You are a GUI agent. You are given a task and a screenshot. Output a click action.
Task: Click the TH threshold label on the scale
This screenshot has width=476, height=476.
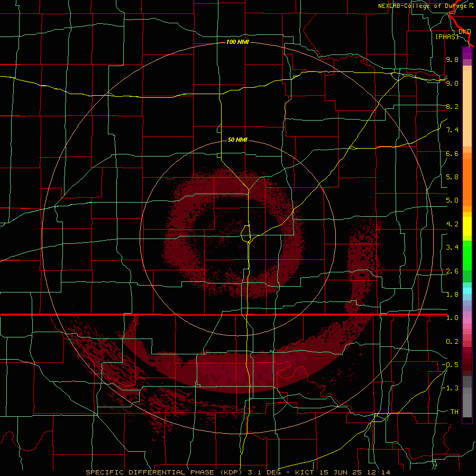coord(454,412)
